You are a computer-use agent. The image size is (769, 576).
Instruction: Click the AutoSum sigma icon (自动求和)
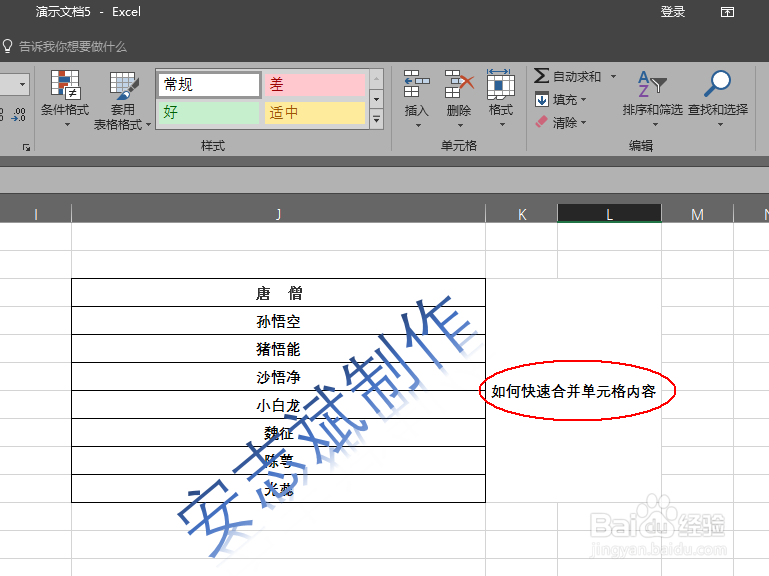tap(541, 76)
